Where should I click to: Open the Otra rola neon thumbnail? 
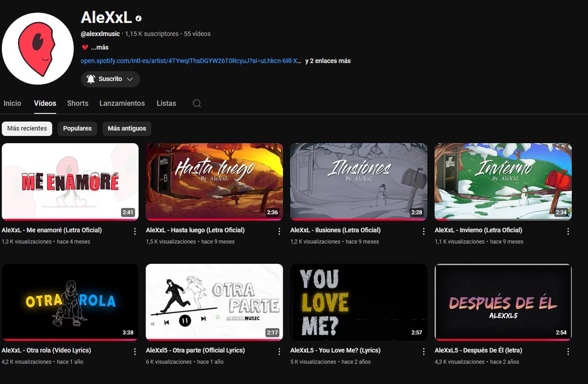pyautogui.click(x=70, y=302)
